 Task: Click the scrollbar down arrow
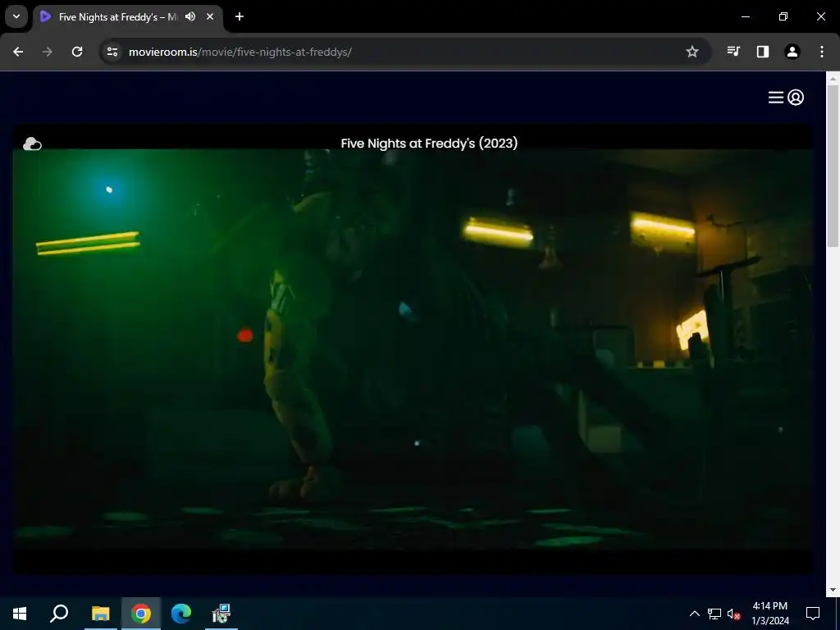click(833, 590)
